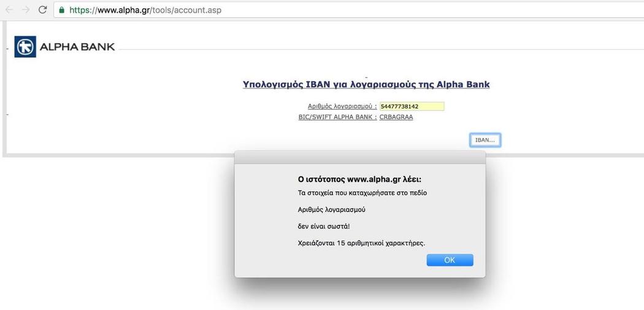This screenshot has width=644, height=310.
Task: Click the account number input field
Action: click(x=412, y=106)
